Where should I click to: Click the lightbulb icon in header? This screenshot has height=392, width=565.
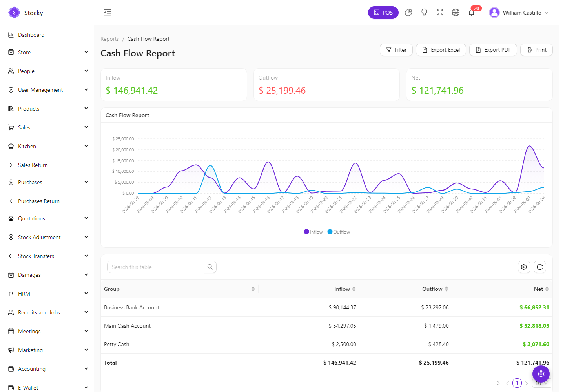(424, 13)
